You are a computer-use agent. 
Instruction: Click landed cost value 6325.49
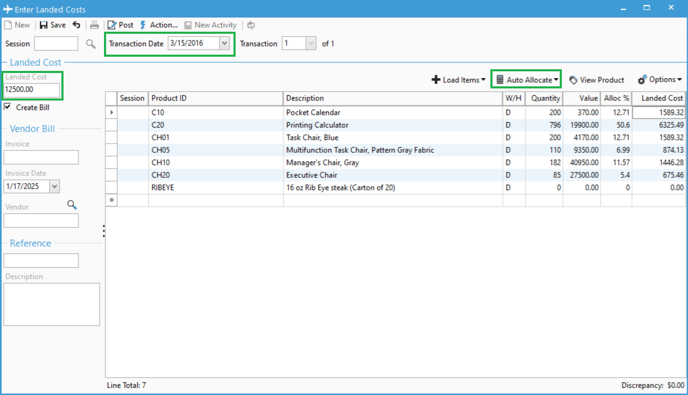659,125
